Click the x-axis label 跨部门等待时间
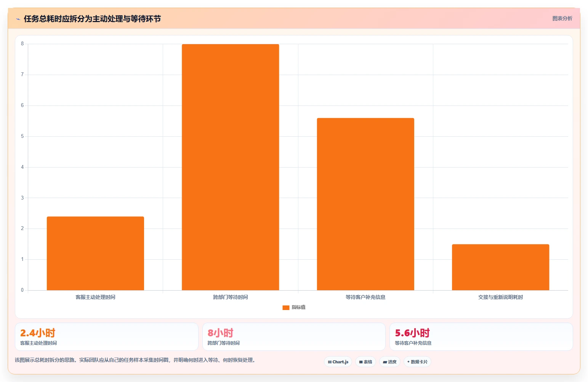The image size is (588, 382). pyautogui.click(x=231, y=297)
